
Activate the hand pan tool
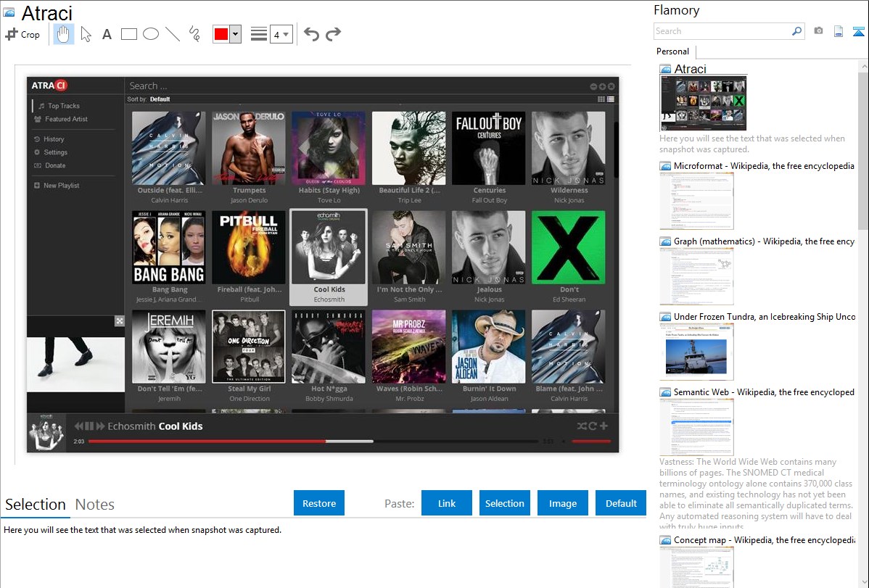pyautogui.click(x=64, y=34)
